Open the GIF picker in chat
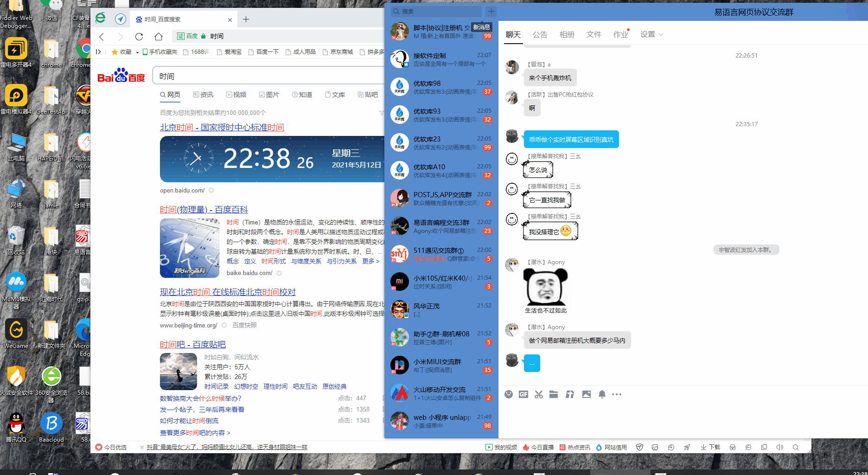The width and height of the screenshot is (868, 475). coord(523,394)
